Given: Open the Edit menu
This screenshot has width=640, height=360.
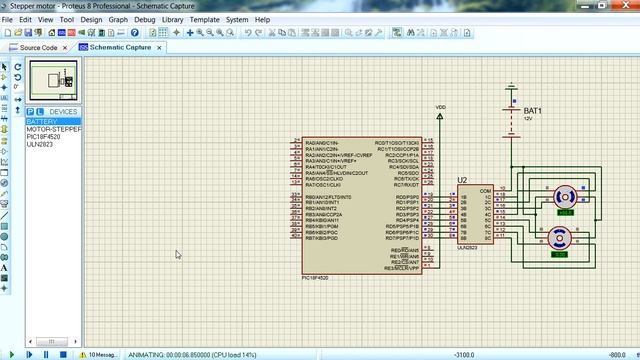Looking at the screenshot, I should (x=25, y=20).
